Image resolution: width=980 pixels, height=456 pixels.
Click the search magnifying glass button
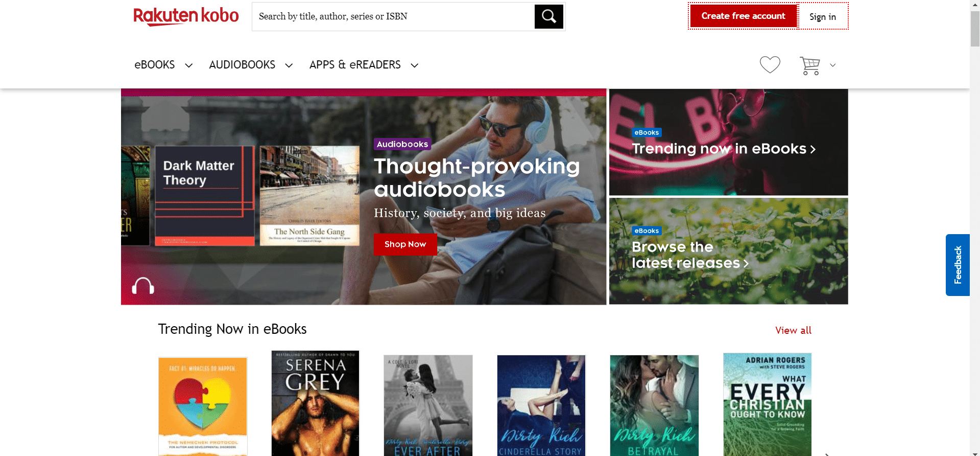coord(548,16)
